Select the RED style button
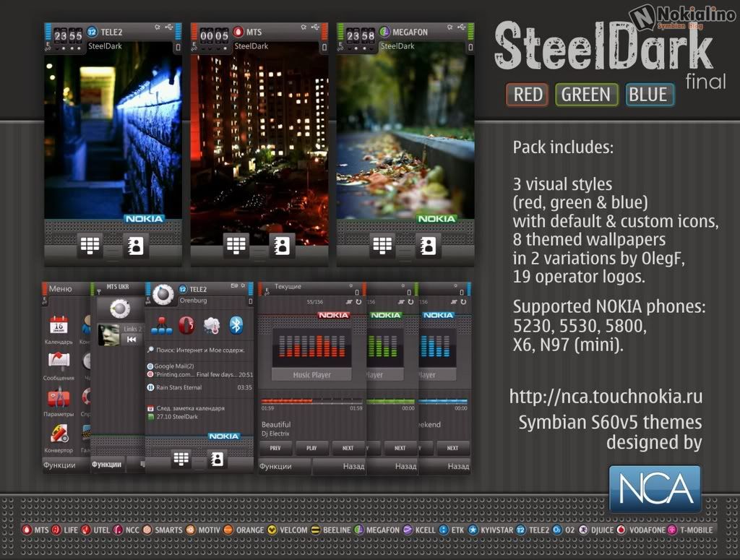Viewport: 740px width, 560px height. (528, 95)
